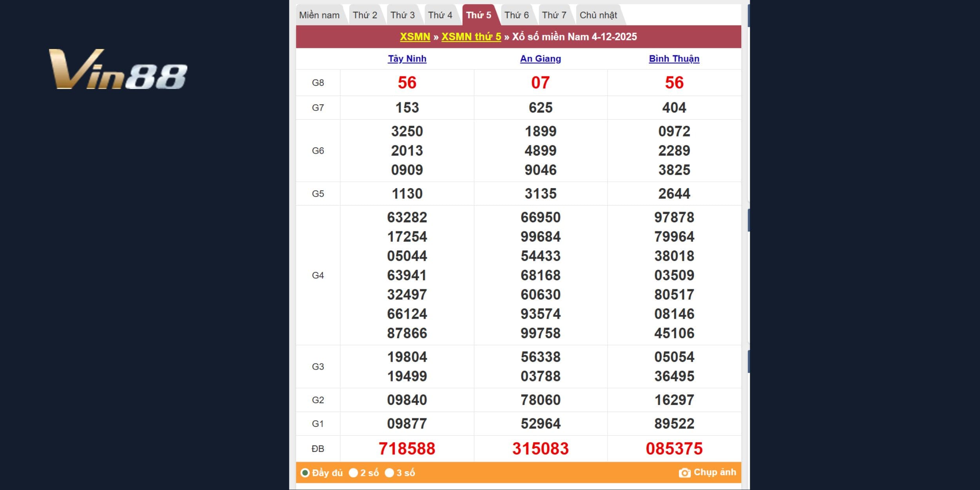980x490 pixels.
Task: Click the camera icon beside Chụp ảnh
Action: [684, 473]
